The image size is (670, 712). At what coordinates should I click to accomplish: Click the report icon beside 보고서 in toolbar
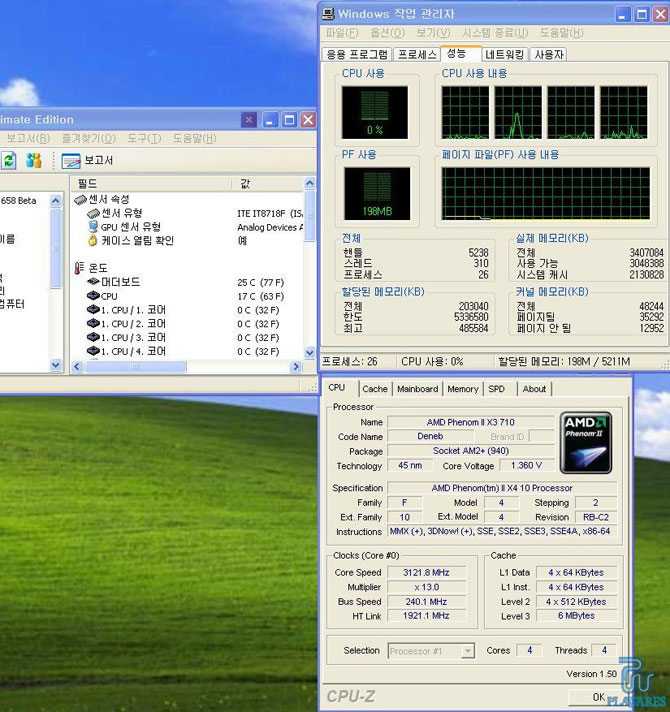tap(70, 160)
